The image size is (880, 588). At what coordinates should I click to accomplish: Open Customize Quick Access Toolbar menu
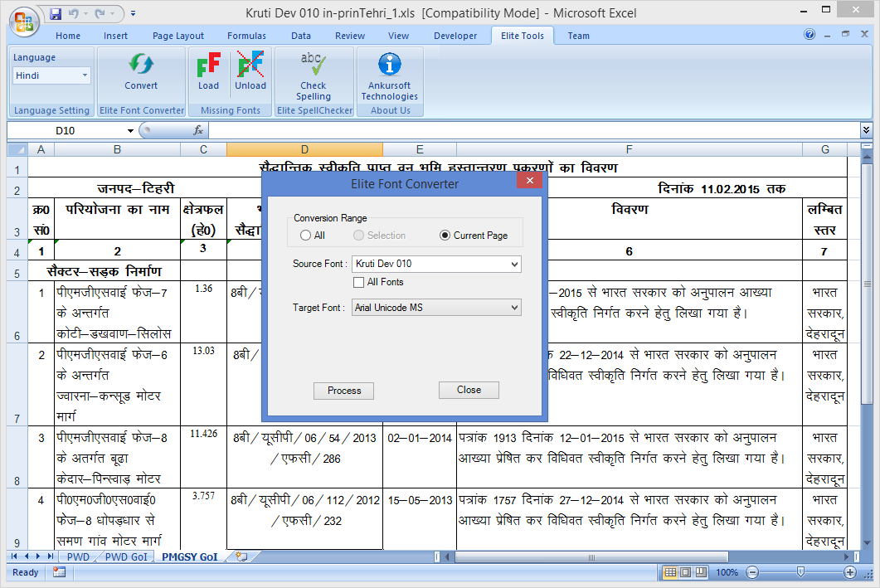[133, 13]
